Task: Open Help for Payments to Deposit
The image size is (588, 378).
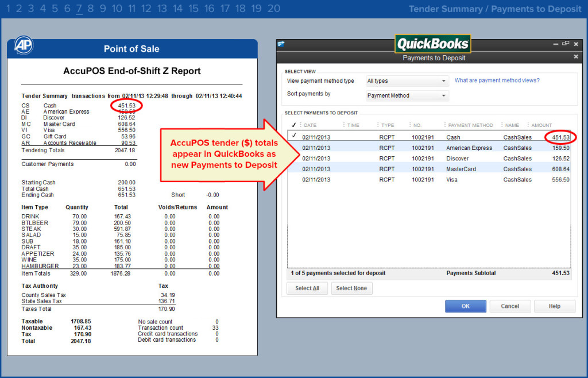Action: (554, 306)
